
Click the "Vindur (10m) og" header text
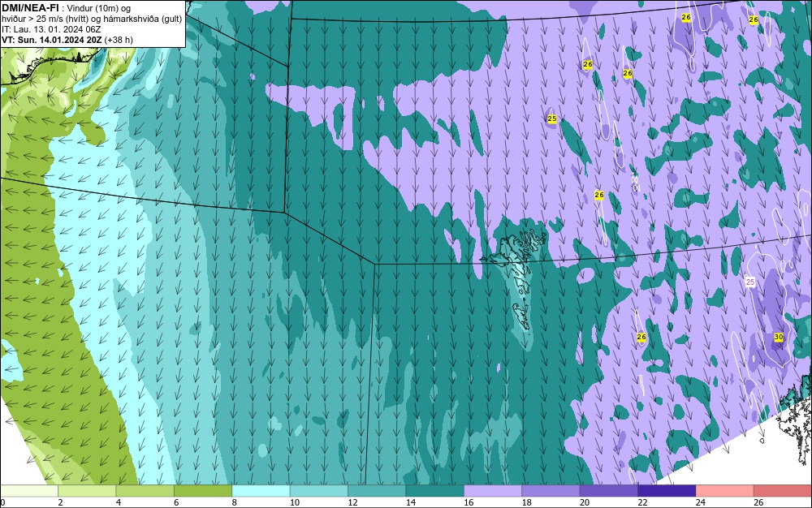100,8
